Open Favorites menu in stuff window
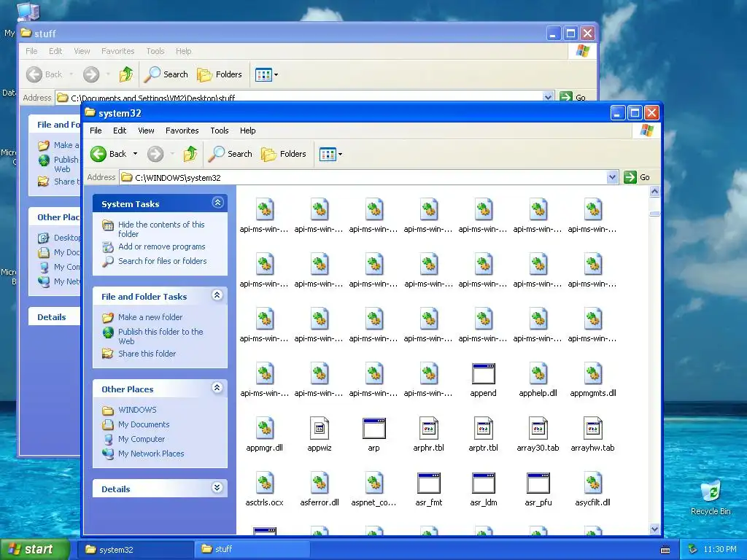The height and width of the screenshot is (560, 747). tap(117, 51)
